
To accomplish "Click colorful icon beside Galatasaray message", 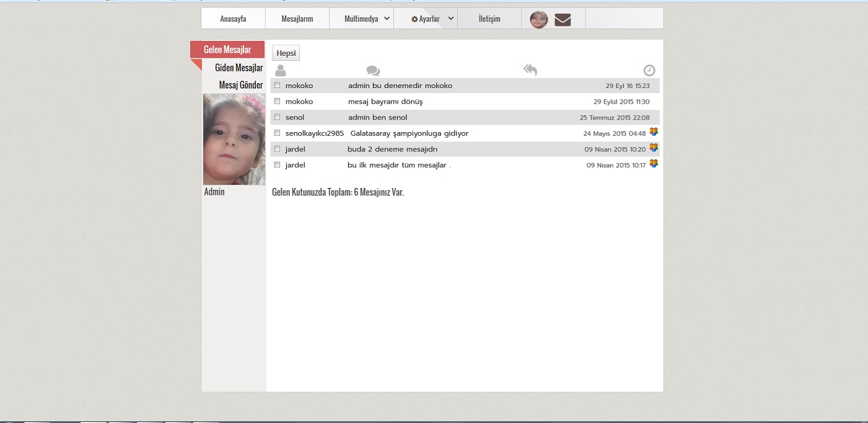I will point(654,132).
